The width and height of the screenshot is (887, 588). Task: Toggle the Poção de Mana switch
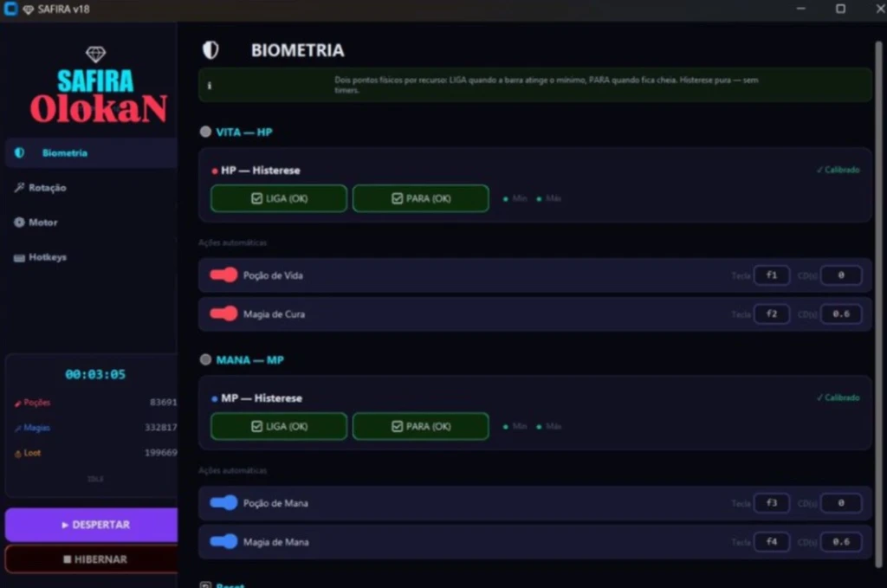point(223,502)
